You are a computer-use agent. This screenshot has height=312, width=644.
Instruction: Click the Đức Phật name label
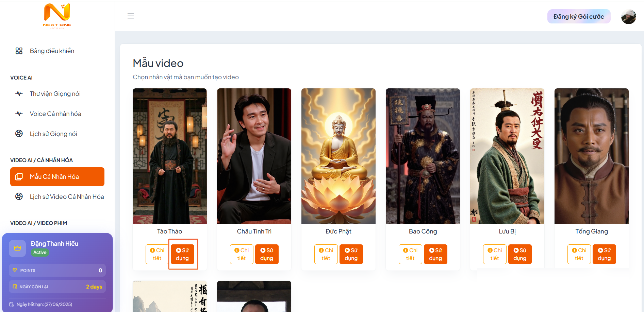(338, 231)
